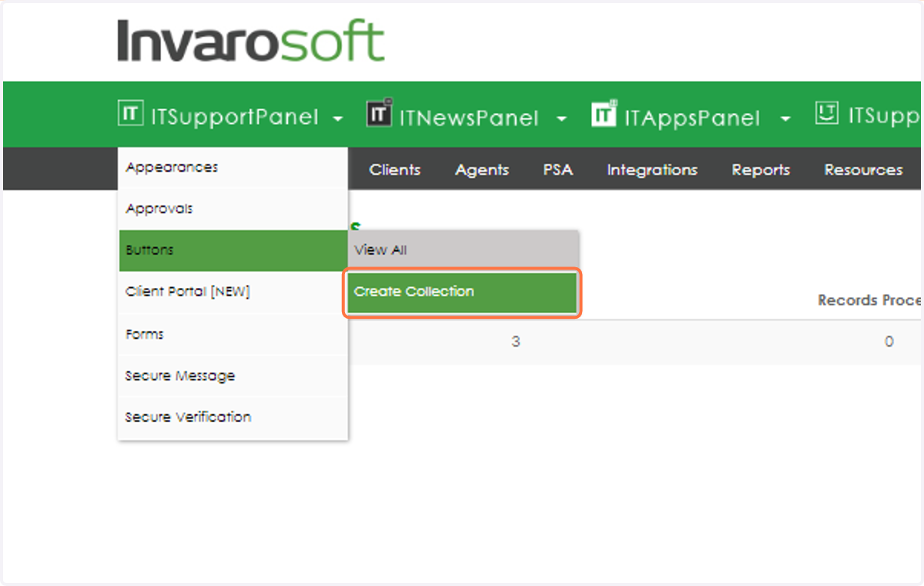
Task: Open the Integrations tab
Action: pyautogui.click(x=652, y=169)
